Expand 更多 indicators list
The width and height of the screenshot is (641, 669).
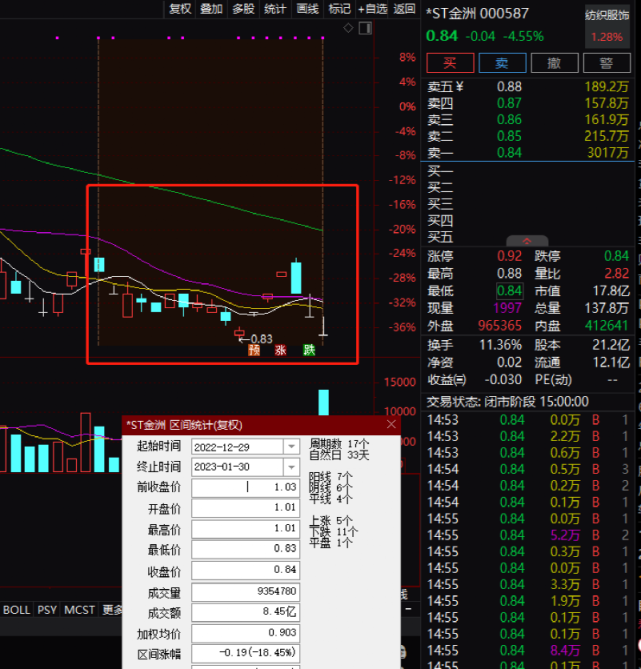click(113, 609)
